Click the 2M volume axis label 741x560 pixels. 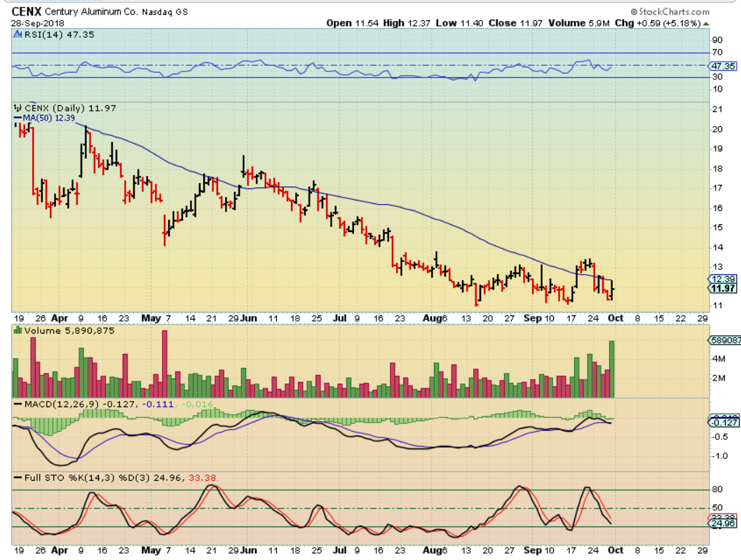[x=719, y=378]
